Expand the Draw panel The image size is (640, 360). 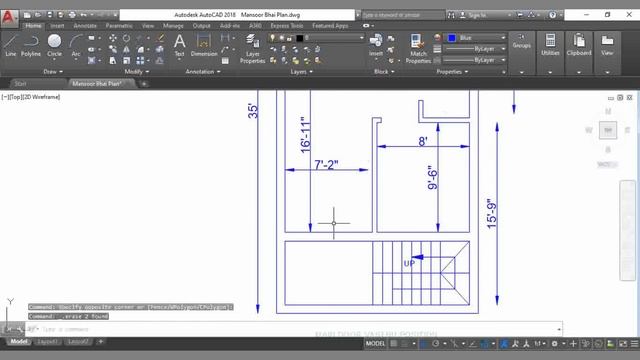53,71
